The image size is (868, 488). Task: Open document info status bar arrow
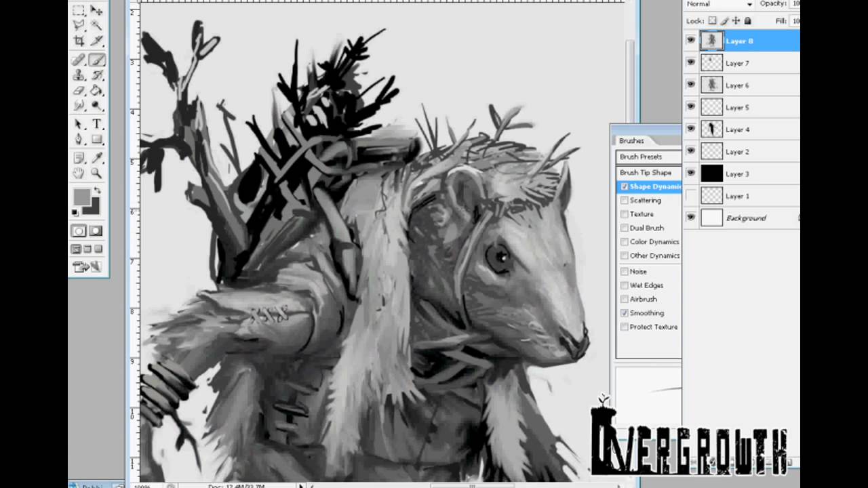[302, 485]
